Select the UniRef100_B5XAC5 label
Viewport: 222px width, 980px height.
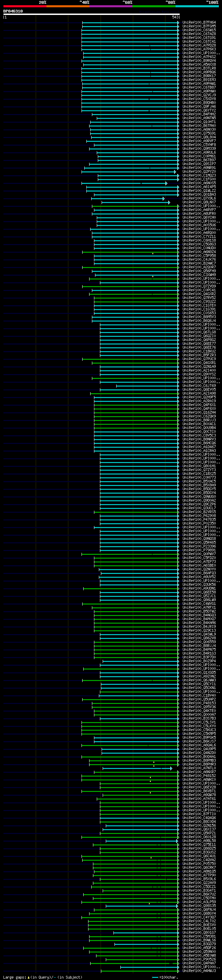199,481
